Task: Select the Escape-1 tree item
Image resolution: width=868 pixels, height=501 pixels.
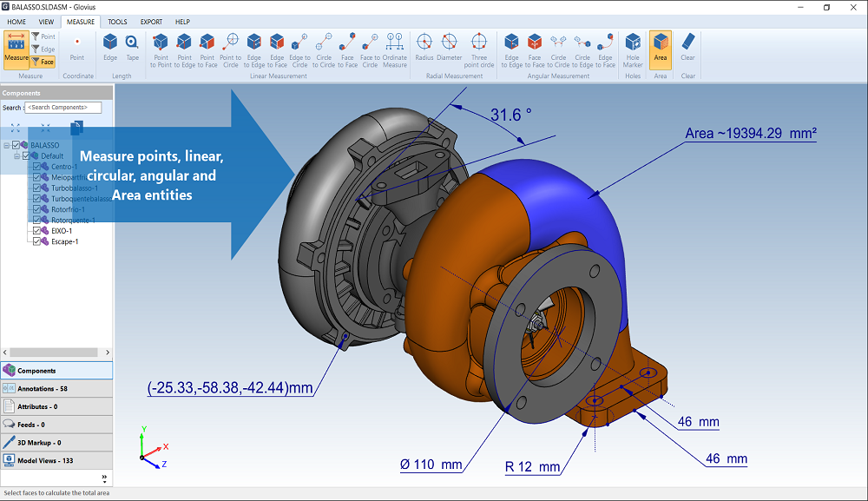Action: 65,241
